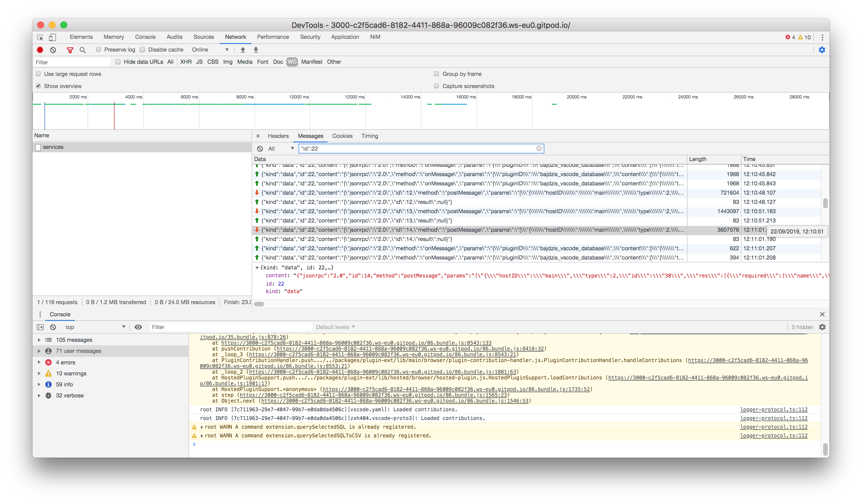Open logger-protocol.ts:112 source link

[774, 409]
